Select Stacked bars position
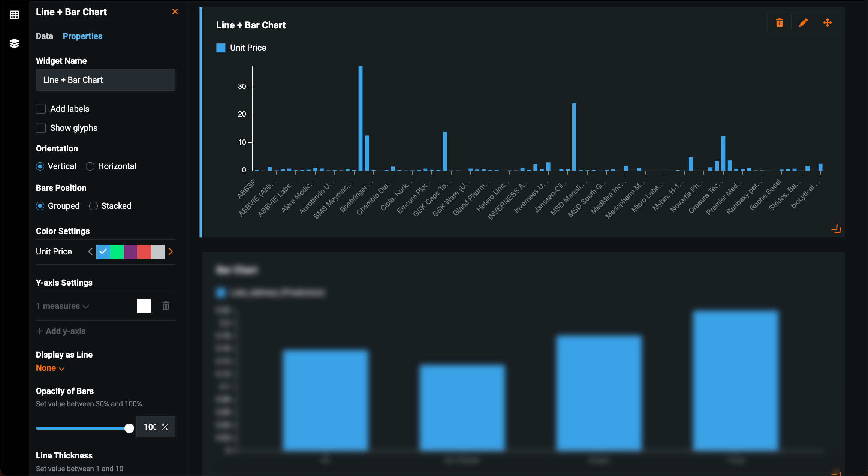The height and width of the screenshot is (476, 868). point(93,206)
